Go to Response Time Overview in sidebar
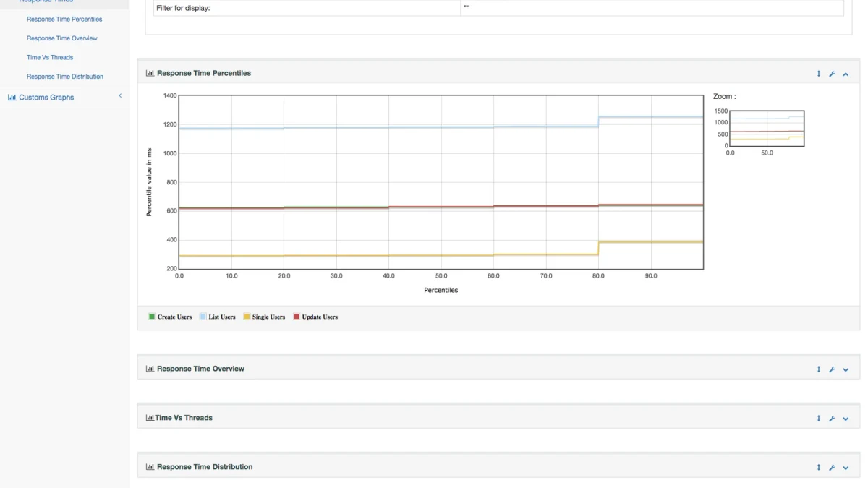This screenshot has height=488, width=868. 62,38
